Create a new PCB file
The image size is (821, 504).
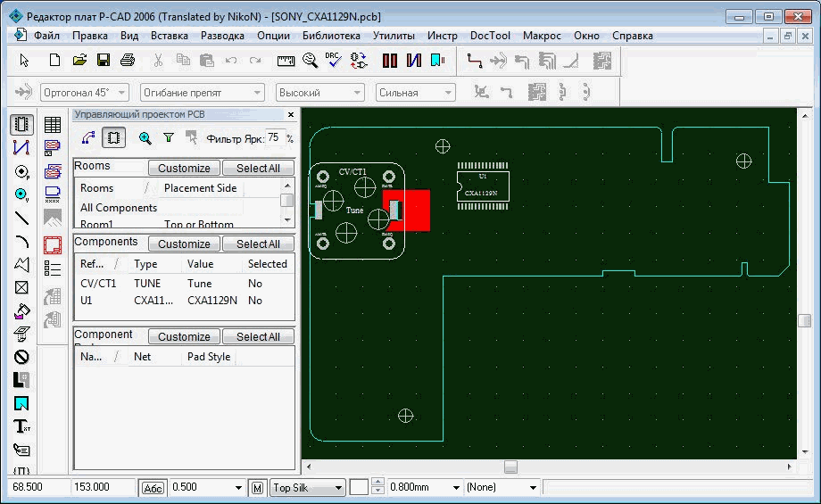(x=54, y=61)
